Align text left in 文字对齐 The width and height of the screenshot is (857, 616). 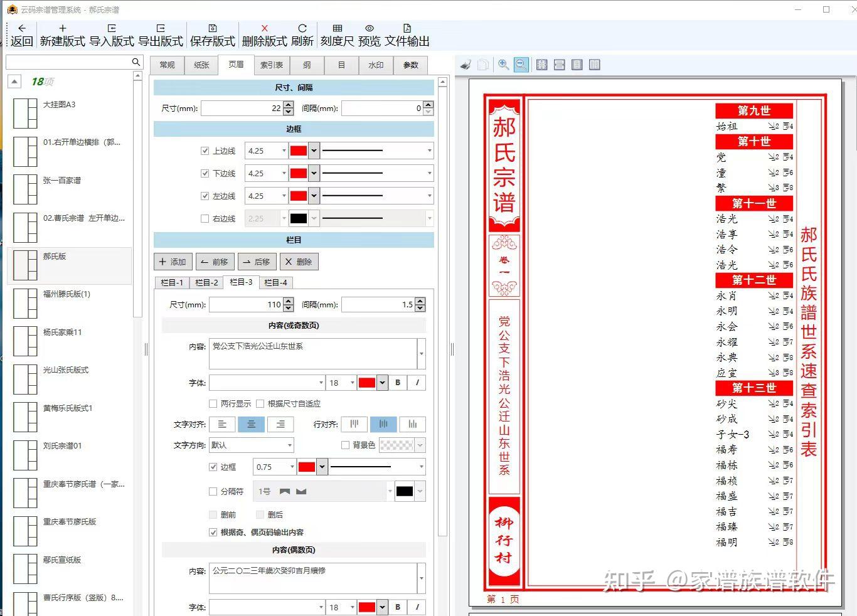pyautogui.click(x=222, y=425)
